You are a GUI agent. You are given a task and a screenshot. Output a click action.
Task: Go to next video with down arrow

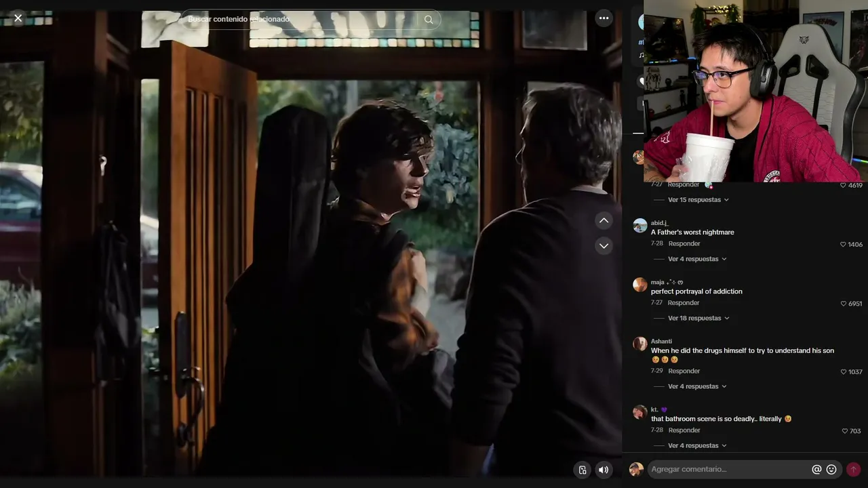coord(604,245)
